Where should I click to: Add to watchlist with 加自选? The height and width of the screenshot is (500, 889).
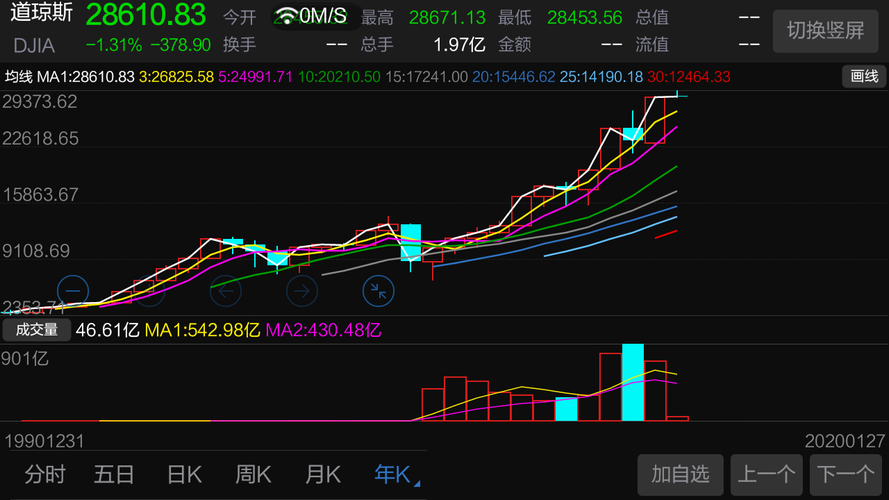[680, 474]
